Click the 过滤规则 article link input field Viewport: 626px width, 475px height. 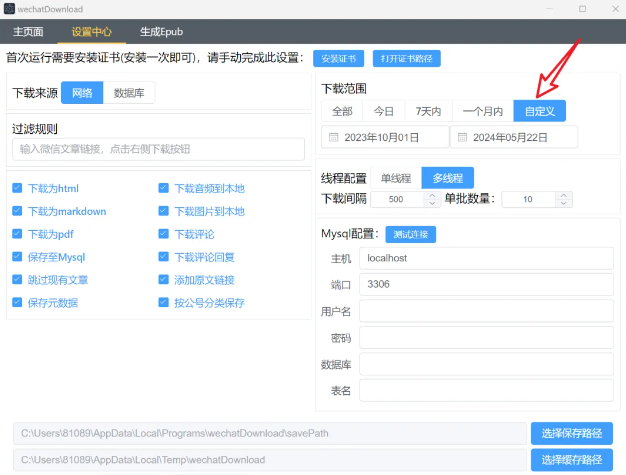[x=158, y=149]
